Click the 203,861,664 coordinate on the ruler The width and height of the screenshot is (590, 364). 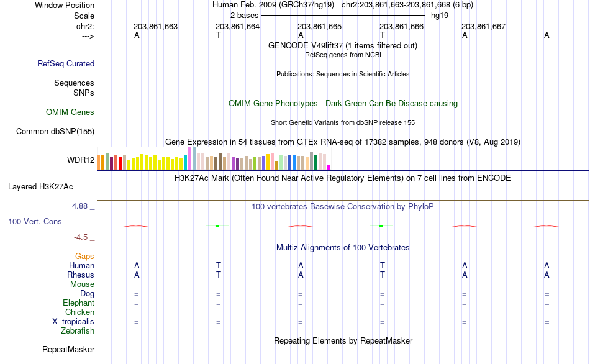click(237, 26)
